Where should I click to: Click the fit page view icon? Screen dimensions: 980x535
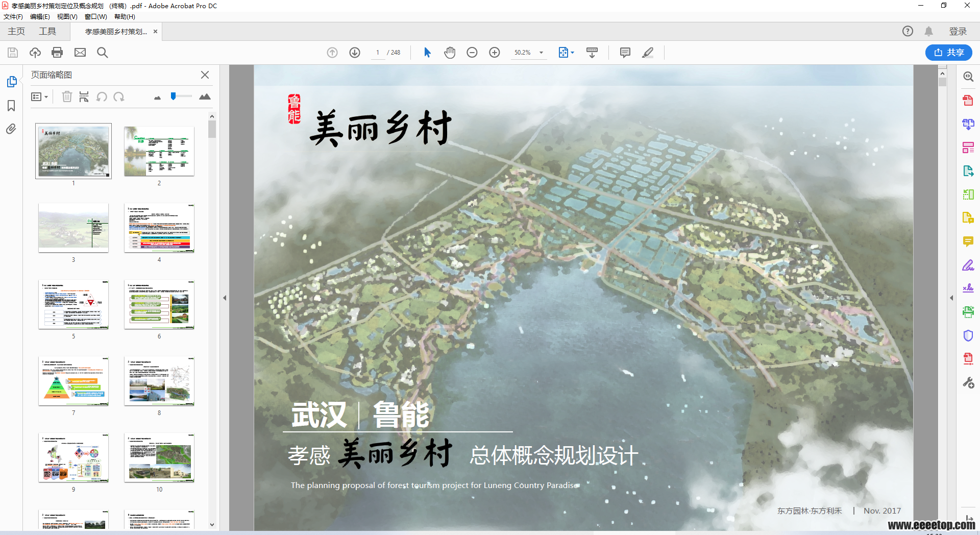tap(563, 53)
